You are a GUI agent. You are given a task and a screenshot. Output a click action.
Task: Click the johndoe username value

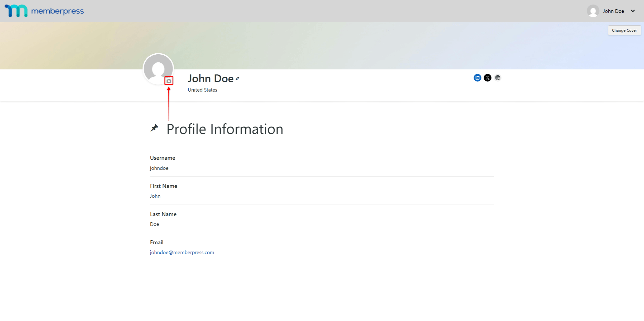(x=159, y=168)
